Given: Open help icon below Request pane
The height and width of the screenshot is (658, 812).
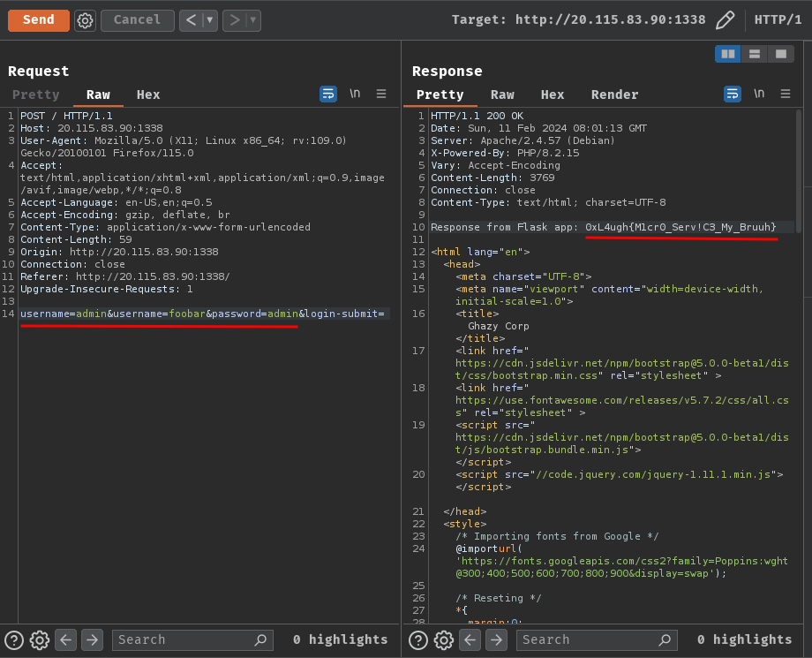Looking at the screenshot, I should click(x=14, y=640).
